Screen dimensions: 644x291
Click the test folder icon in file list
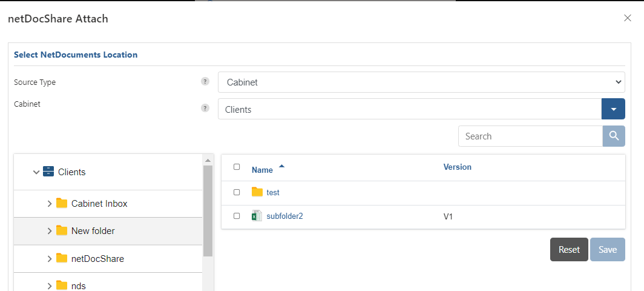[257, 192]
